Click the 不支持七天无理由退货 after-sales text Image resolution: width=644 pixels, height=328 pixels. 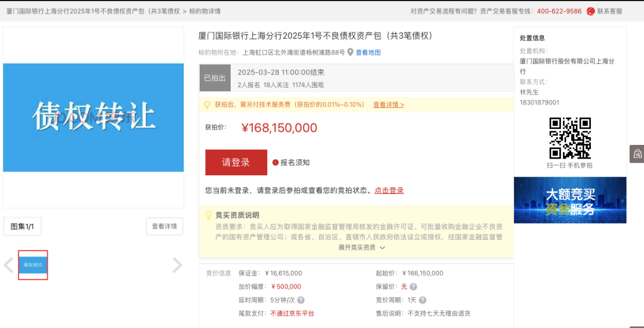pos(439,314)
